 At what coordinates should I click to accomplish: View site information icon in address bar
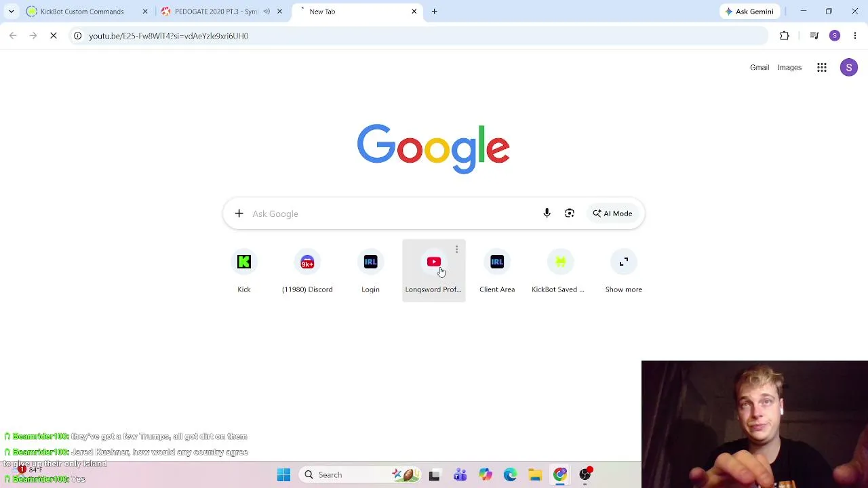click(78, 36)
